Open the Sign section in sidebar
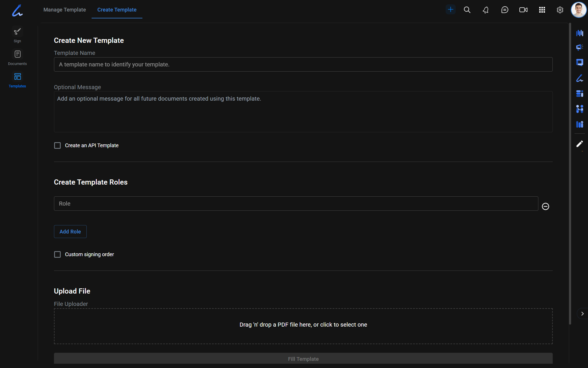This screenshot has width=588, height=368. 17,34
